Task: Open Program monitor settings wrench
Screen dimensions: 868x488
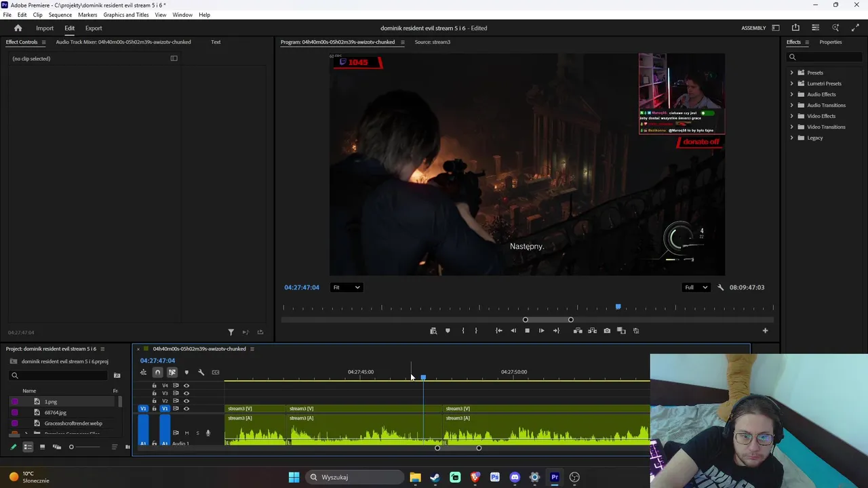Action: pos(721,287)
